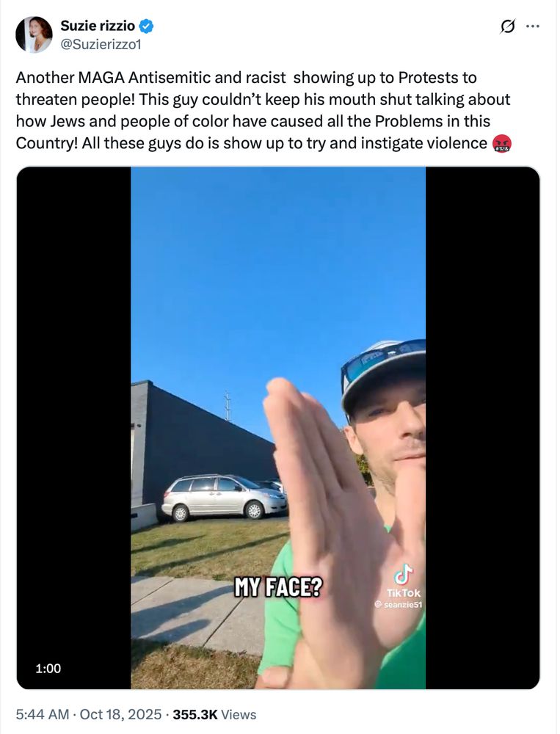Click the @seanzie51 TikTok watermark text

coord(399,605)
